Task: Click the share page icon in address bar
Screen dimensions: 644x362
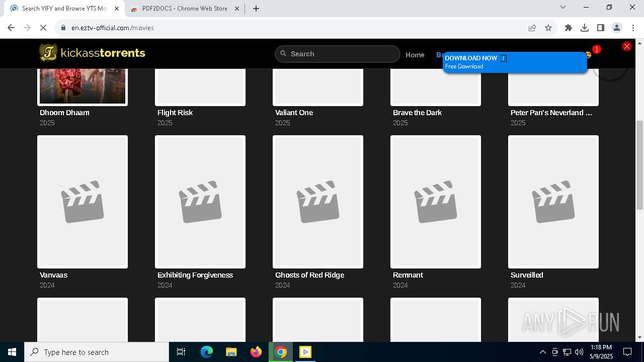Action: (532, 28)
